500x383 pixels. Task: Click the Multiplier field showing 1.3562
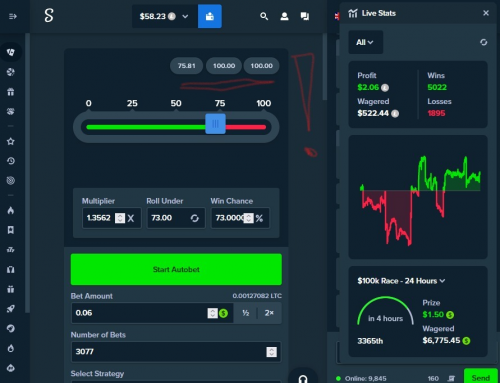pos(112,218)
